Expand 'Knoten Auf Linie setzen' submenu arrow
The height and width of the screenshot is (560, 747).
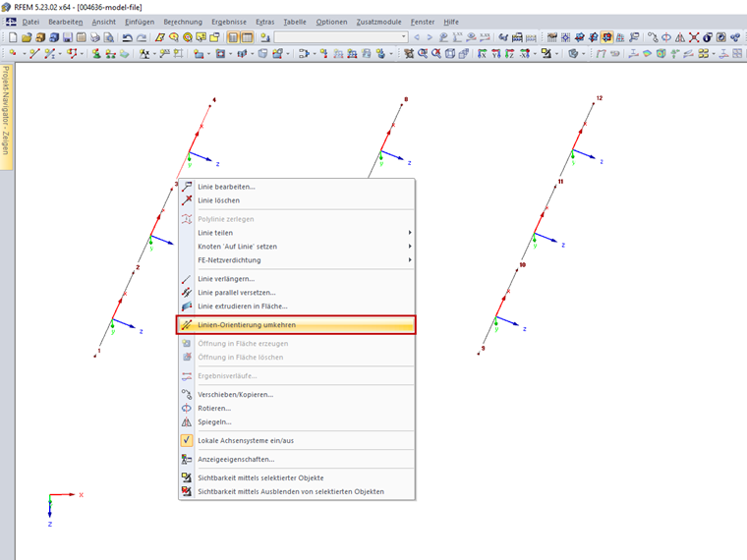[x=409, y=247]
